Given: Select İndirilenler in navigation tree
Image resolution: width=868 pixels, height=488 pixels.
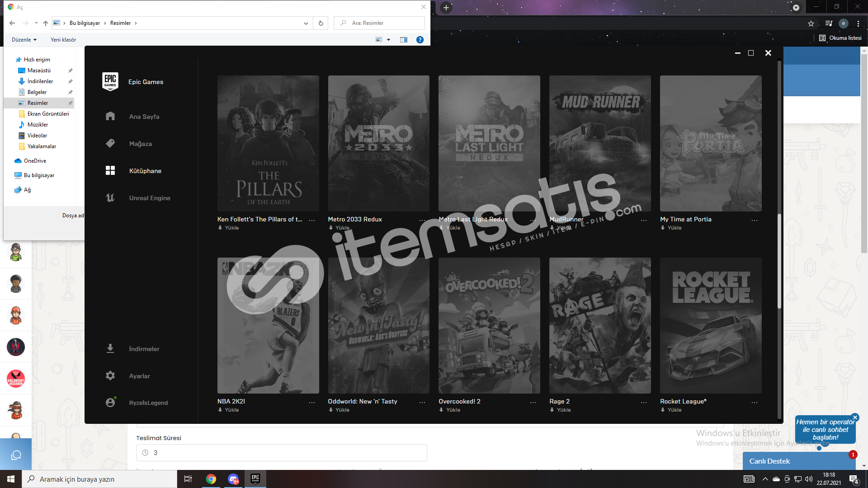Looking at the screenshot, I should (x=40, y=81).
